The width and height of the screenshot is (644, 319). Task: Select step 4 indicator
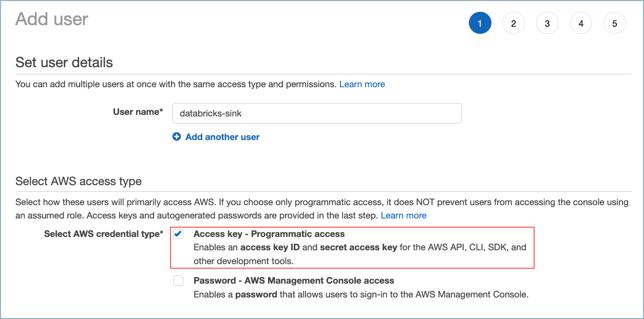point(581,24)
